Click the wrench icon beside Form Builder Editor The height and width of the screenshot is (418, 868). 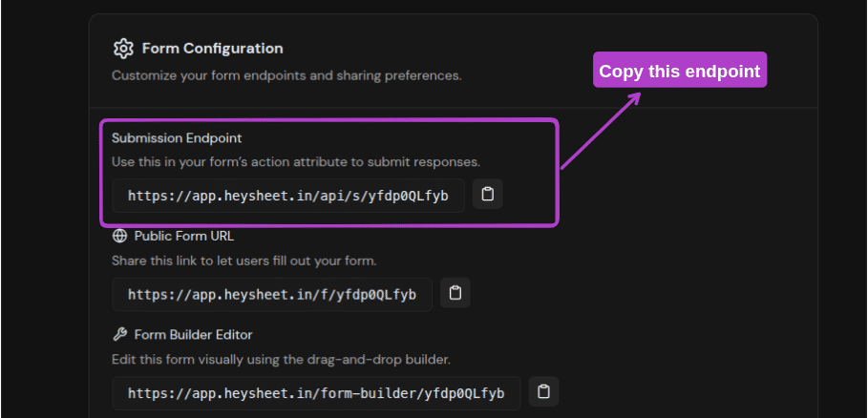pyautogui.click(x=119, y=335)
